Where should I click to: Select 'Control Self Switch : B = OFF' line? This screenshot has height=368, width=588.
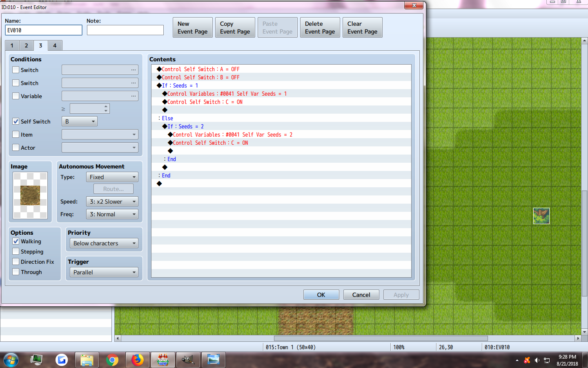point(281,77)
